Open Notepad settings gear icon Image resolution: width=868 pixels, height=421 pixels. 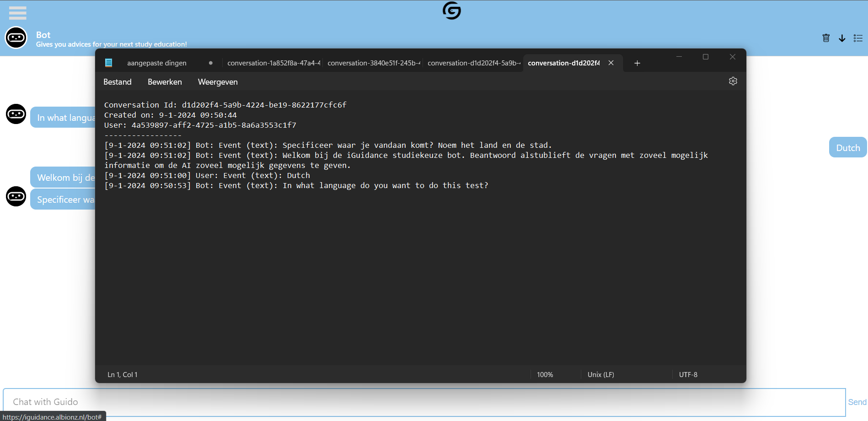point(733,81)
